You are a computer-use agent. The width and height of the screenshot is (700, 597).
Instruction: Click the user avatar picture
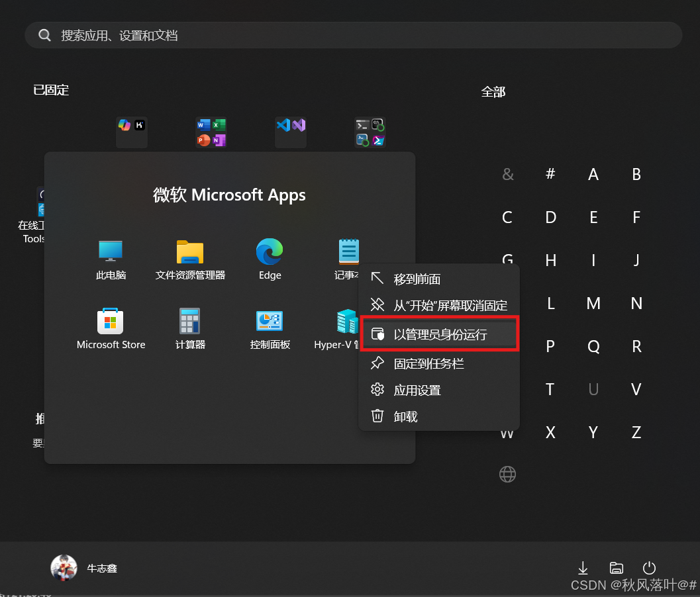click(x=64, y=568)
